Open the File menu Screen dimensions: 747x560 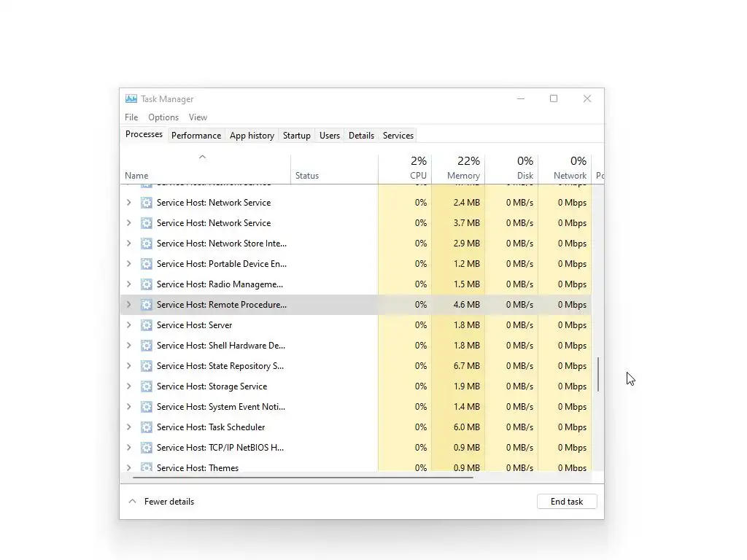131,117
